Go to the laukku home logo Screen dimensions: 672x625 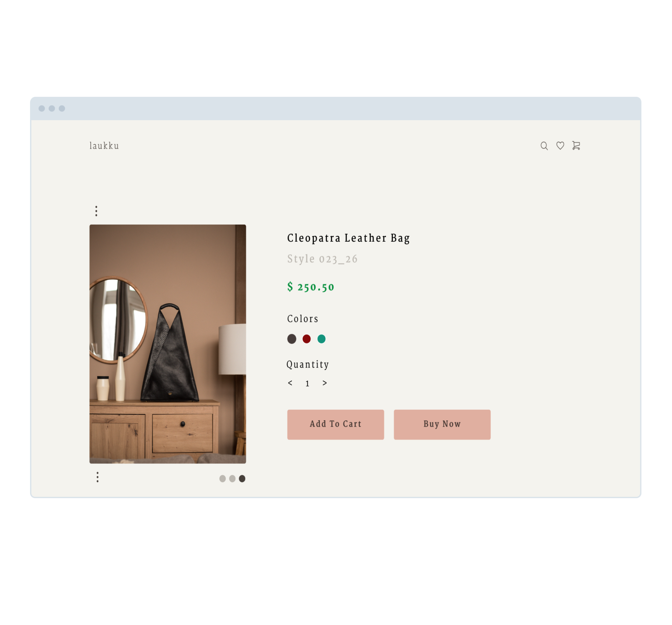tap(104, 146)
